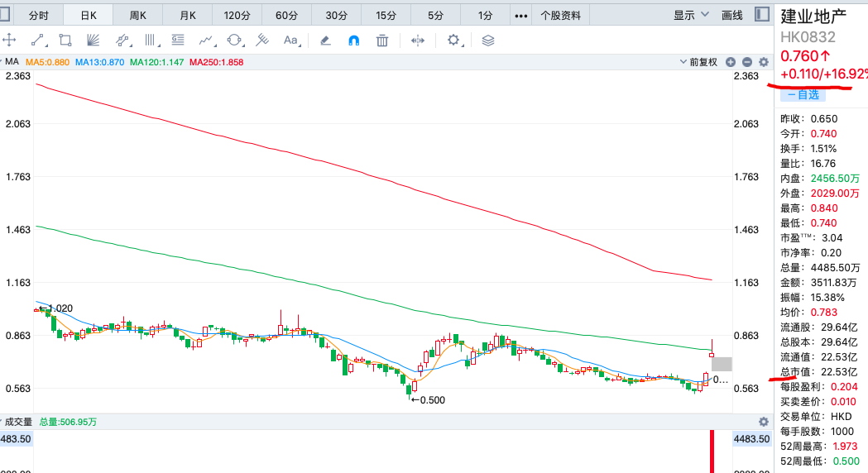Switch to the 30分 tab
Viewport: 868px width, 473px height.
coord(337,16)
